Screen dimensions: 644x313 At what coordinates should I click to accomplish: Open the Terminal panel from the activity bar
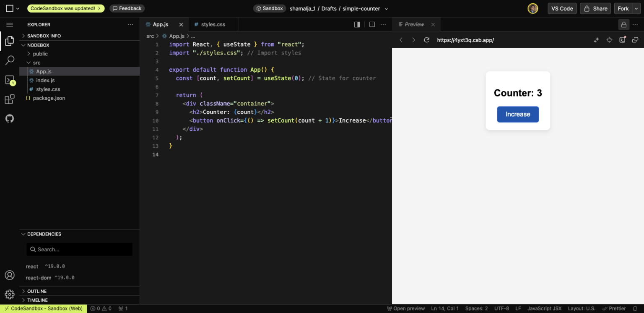click(9, 79)
